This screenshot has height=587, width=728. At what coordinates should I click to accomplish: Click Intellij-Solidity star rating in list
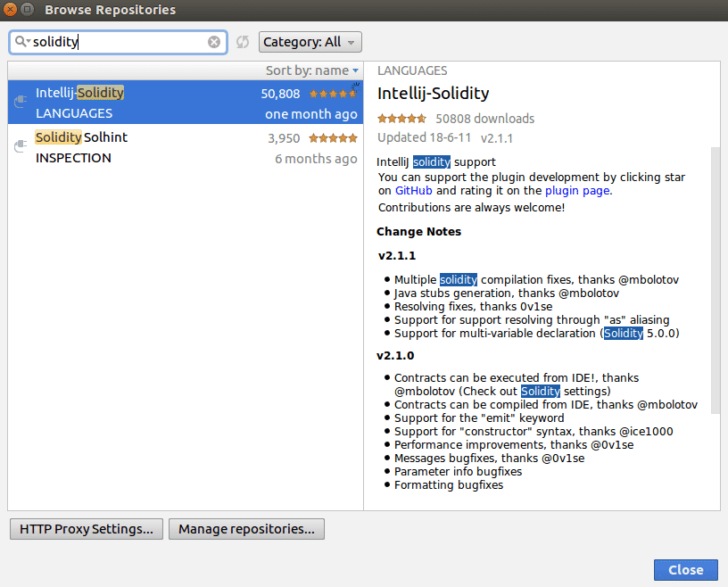[x=333, y=94]
